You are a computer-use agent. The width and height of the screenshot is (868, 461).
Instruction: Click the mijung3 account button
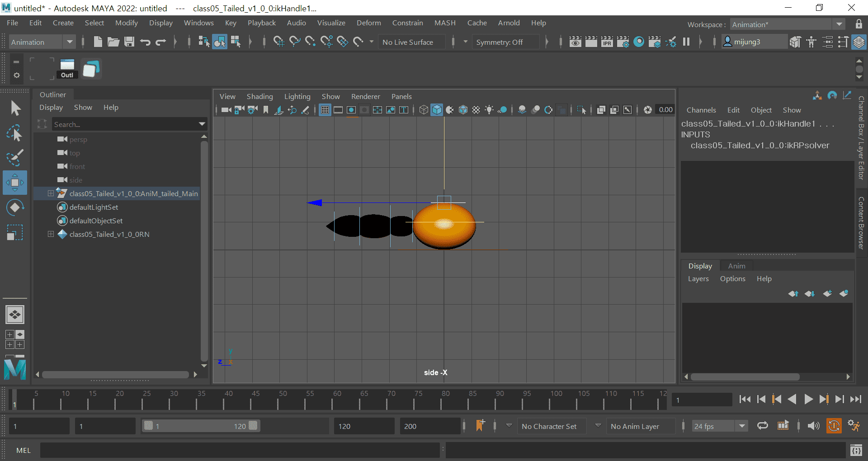pyautogui.click(x=754, y=42)
